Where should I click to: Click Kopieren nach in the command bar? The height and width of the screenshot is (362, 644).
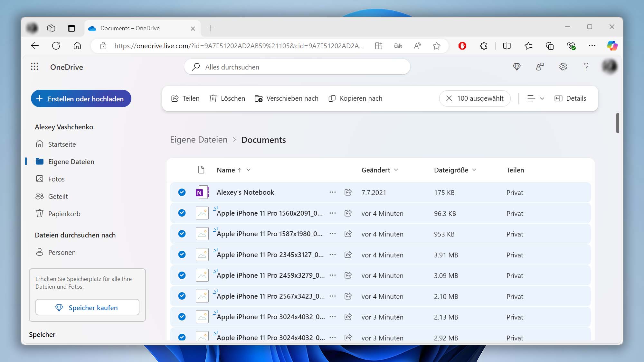(x=355, y=98)
